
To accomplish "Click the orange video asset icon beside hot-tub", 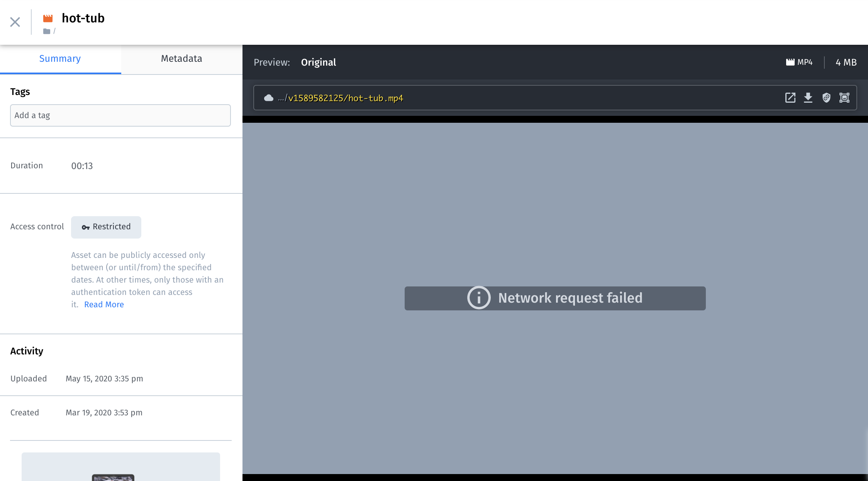I will pos(48,18).
